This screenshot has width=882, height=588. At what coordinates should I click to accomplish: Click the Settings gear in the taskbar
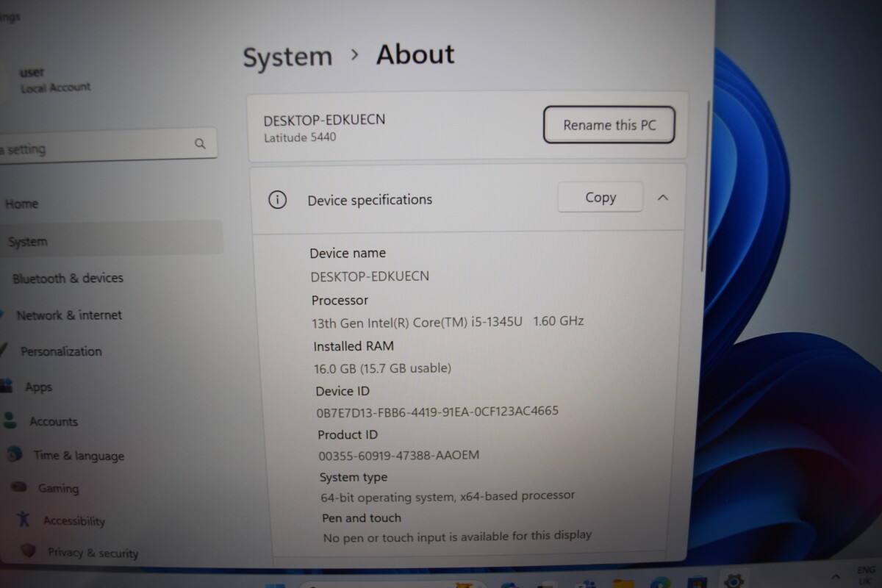coord(733,580)
